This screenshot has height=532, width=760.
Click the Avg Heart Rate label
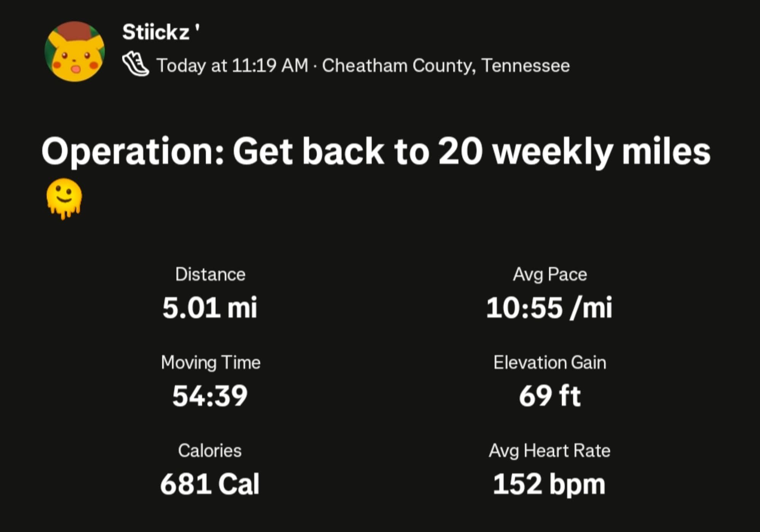coord(549,450)
